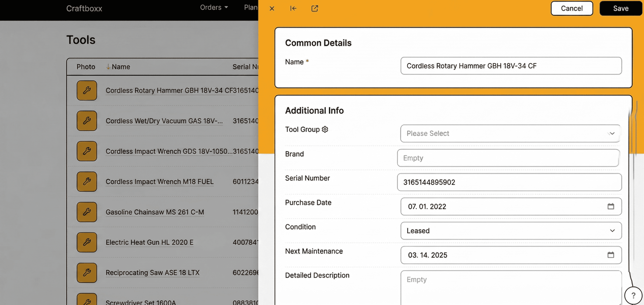
Task: Open record in new window icon
Action: [314, 8]
